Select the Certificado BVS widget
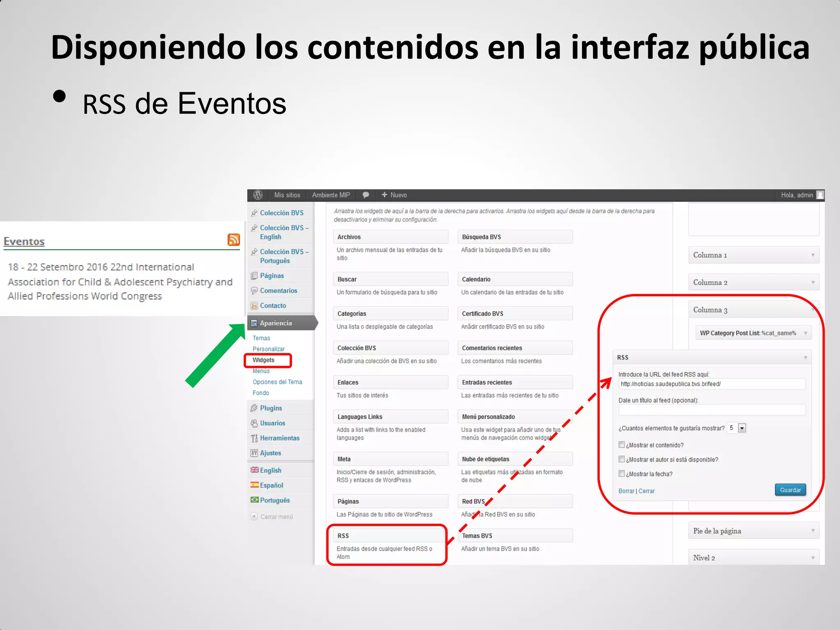Screen dimensions: 840x630 point(515,313)
